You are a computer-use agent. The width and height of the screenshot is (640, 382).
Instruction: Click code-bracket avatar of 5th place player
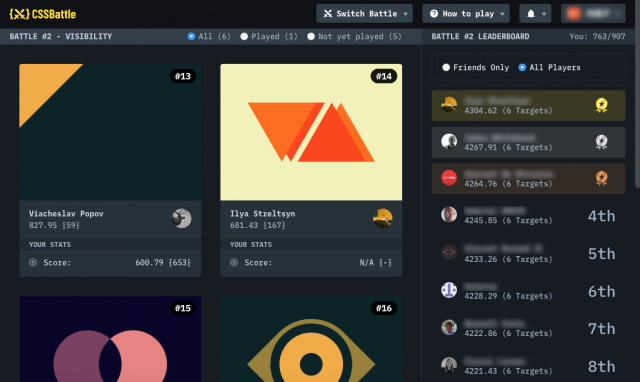[449, 252]
